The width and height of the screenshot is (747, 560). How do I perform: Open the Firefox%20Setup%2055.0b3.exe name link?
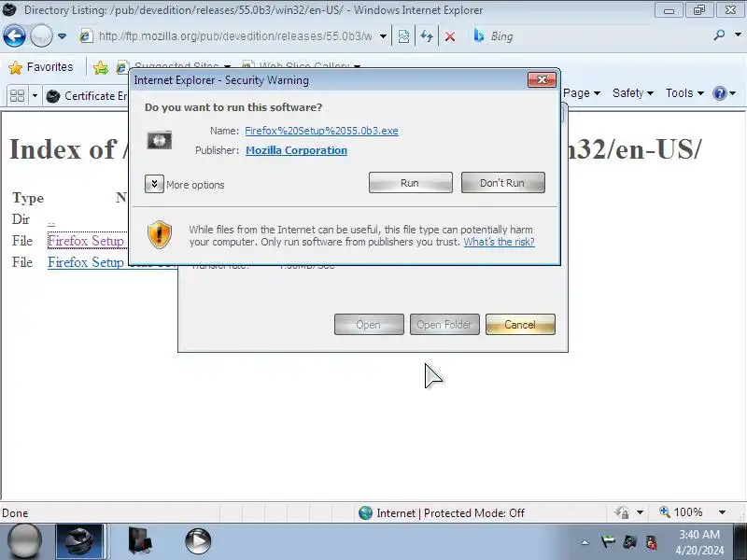click(321, 131)
